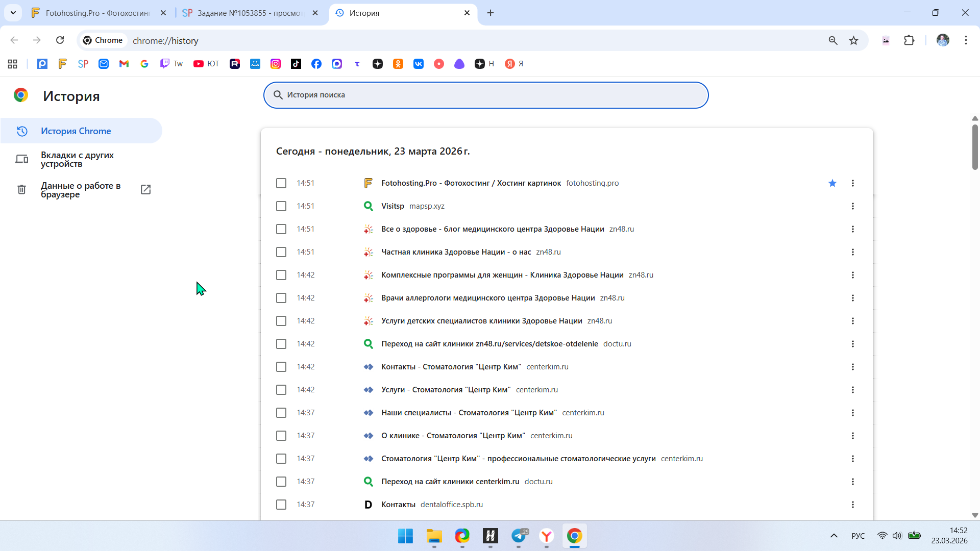Bookmark this page with star icon

pos(853,40)
